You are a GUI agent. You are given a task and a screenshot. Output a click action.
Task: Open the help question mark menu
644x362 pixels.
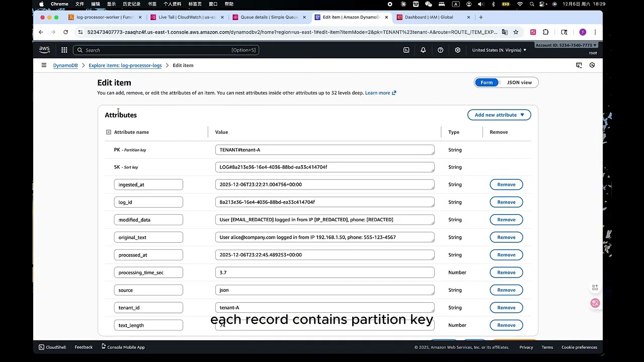pyautogui.click(x=440, y=50)
